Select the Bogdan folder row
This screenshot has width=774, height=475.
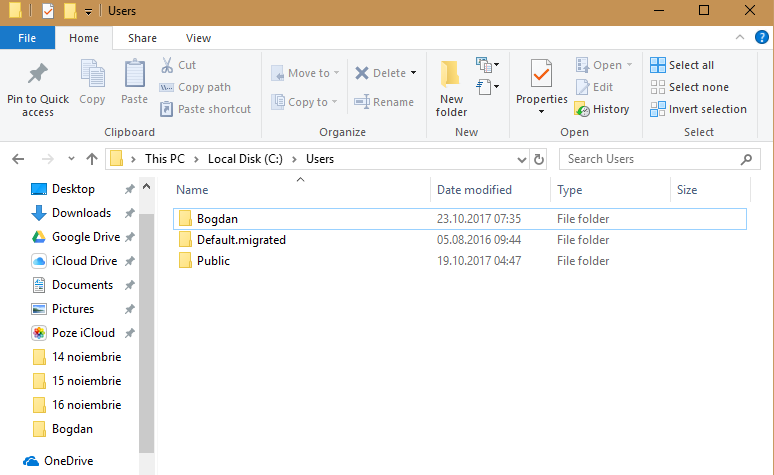point(460,219)
